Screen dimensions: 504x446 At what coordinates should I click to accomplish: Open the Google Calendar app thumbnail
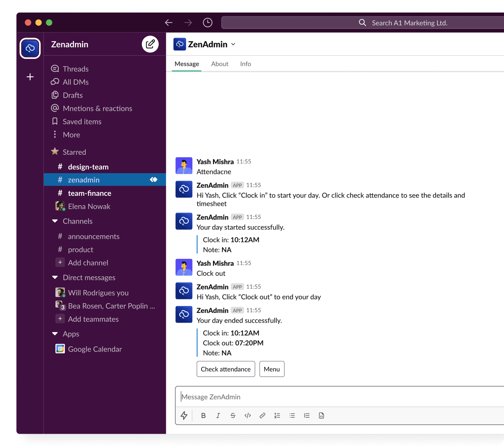pyautogui.click(x=60, y=349)
